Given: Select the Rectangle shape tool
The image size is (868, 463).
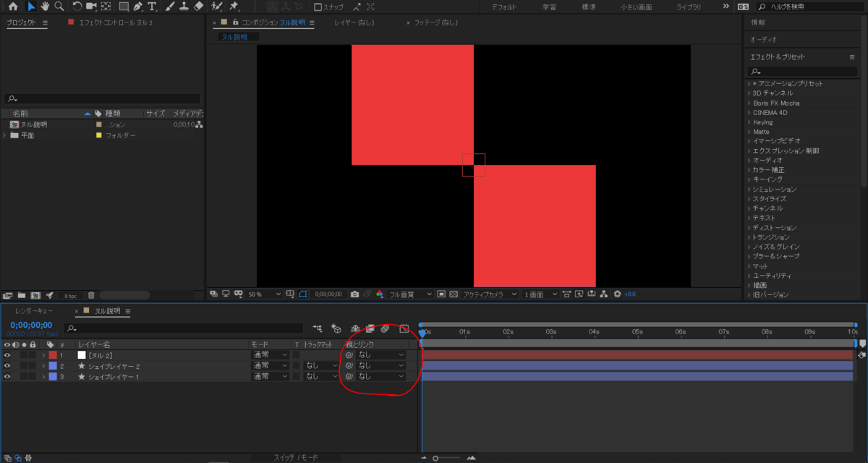Looking at the screenshot, I should tap(124, 7).
